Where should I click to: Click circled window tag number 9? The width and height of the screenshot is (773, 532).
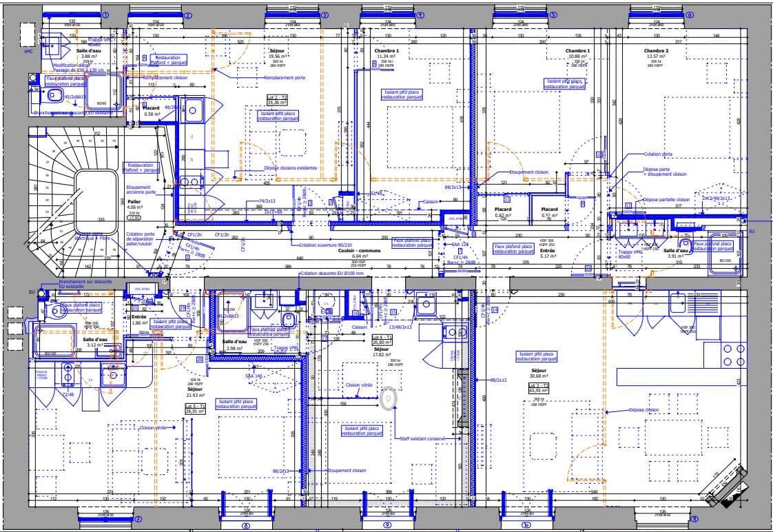click(387, 525)
